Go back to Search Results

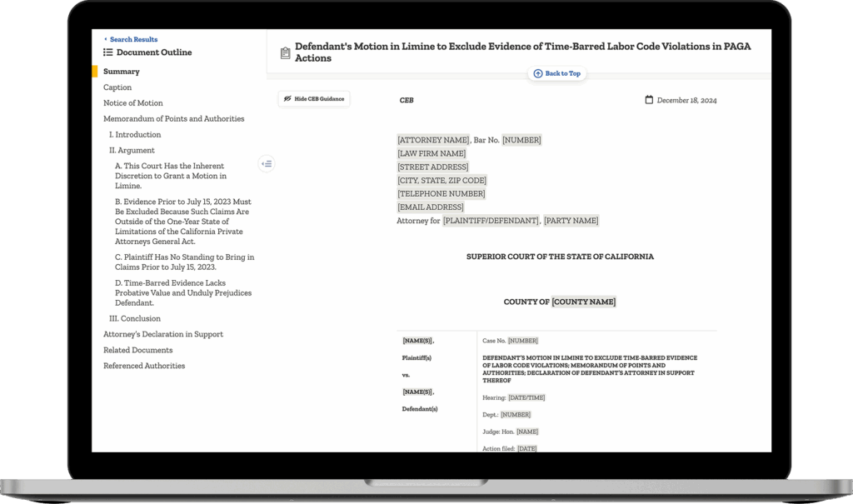(x=131, y=39)
